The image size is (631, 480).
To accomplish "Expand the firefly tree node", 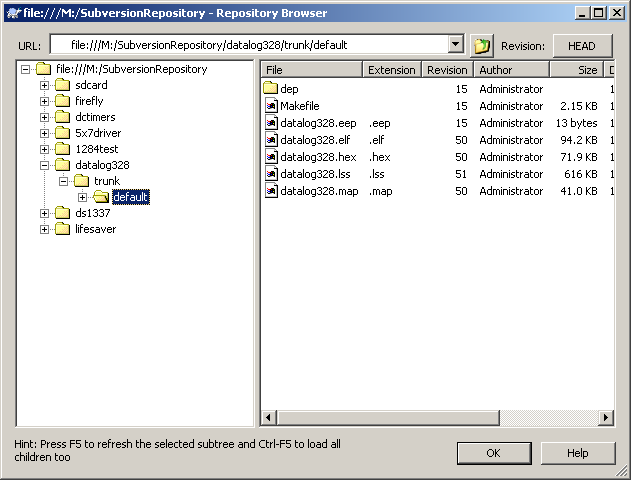I will point(44,101).
